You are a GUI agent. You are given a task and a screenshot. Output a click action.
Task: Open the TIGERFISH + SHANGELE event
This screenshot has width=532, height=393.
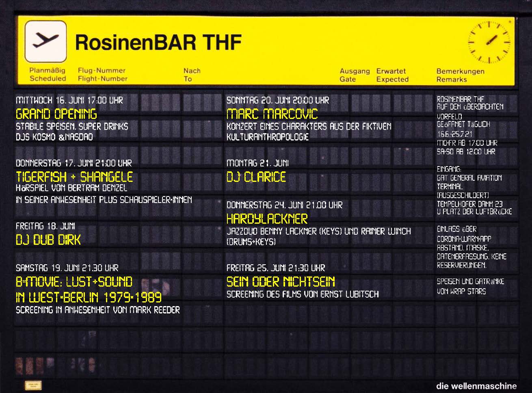click(74, 177)
